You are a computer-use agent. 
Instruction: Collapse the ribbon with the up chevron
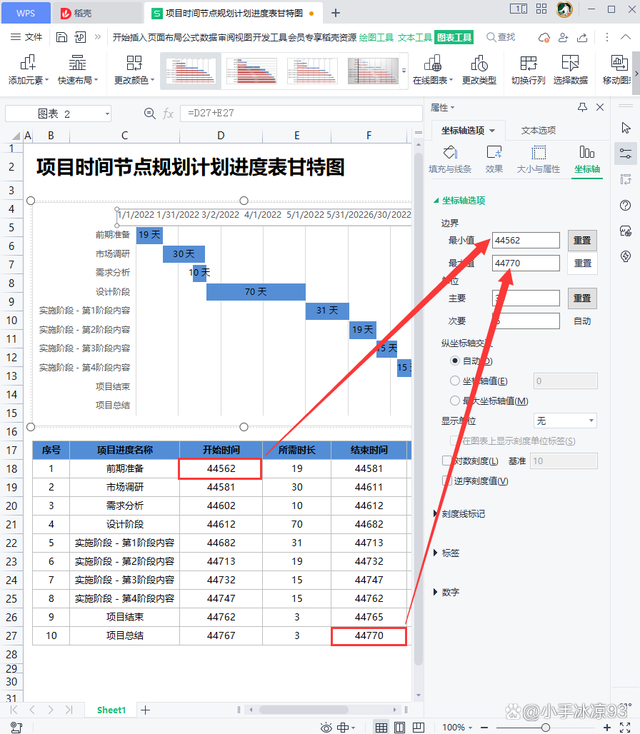click(625, 37)
